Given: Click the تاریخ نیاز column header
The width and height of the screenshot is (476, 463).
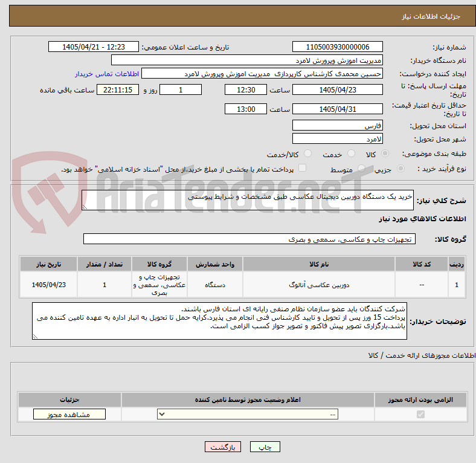Looking at the screenshot, I should click(48, 264).
